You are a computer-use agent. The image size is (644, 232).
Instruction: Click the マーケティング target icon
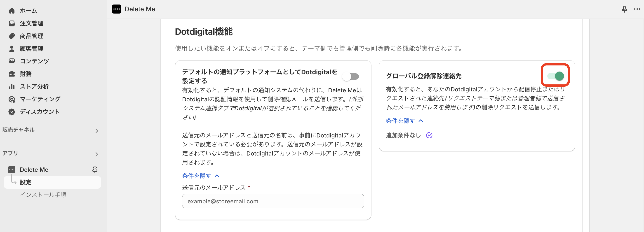pos(12,99)
